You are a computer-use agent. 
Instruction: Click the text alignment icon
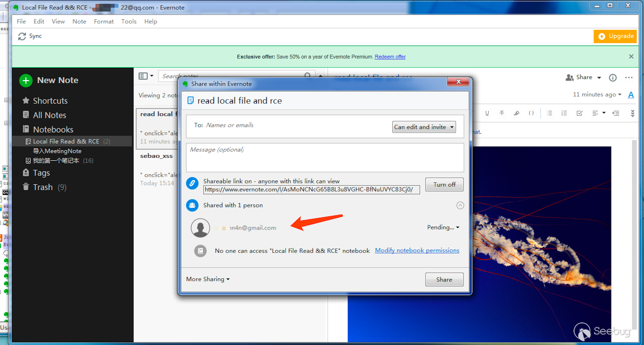point(595,113)
